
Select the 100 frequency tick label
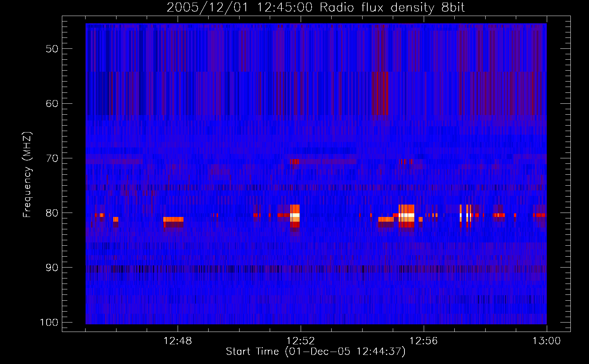pyautogui.click(x=49, y=323)
